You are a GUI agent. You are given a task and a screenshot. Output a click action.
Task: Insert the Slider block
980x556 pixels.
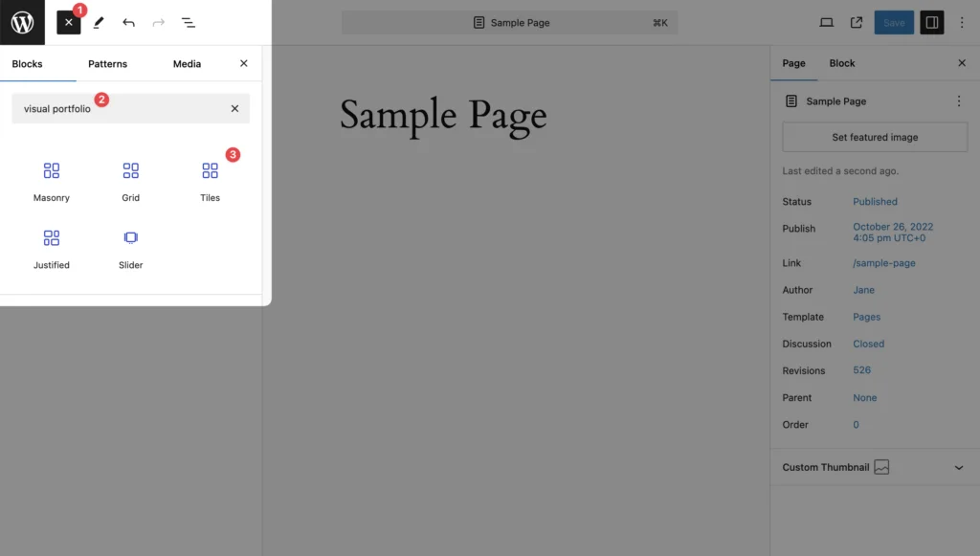tap(131, 248)
